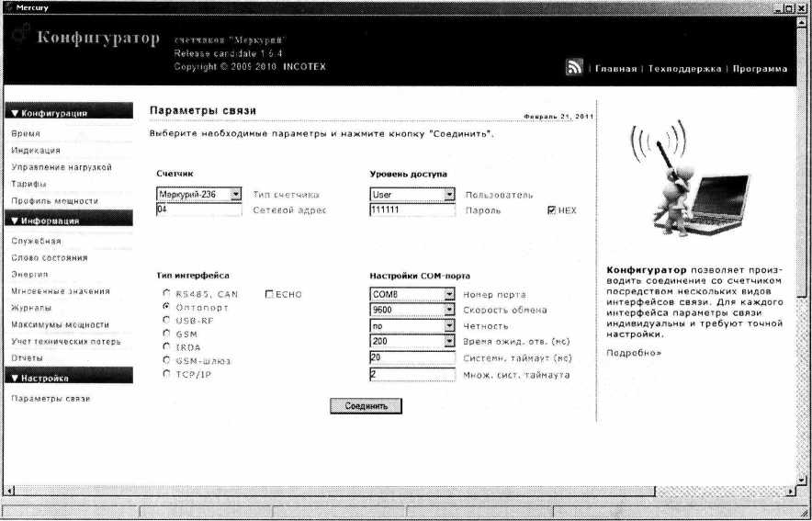Click the Параметры связи page heading
The image size is (812, 521).
pyautogui.click(x=202, y=110)
